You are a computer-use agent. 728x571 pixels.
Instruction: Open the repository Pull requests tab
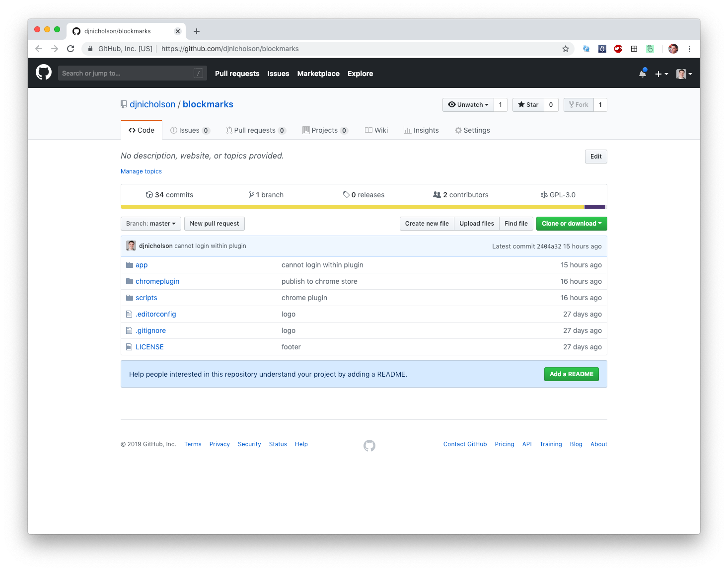256,130
